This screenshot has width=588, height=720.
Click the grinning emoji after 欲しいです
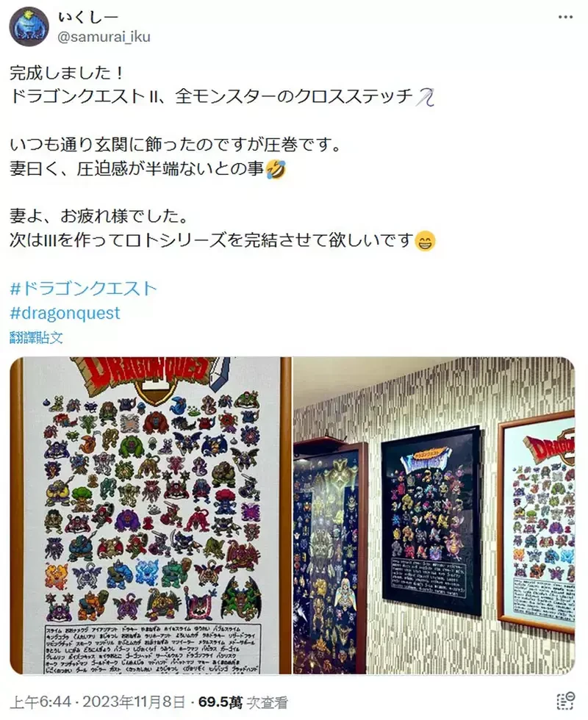pyautogui.click(x=425, y=241)
